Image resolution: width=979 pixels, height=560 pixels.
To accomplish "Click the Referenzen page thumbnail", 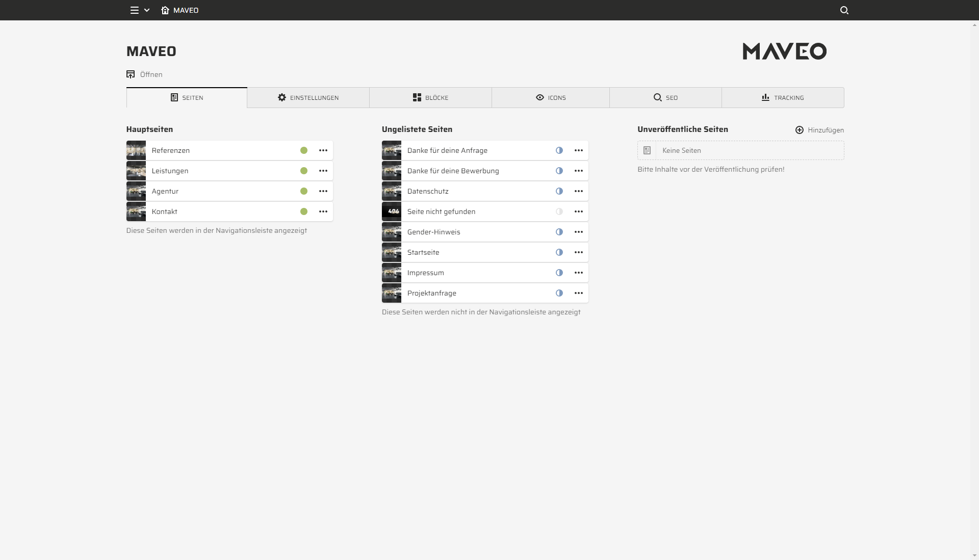I will [136, 150].
